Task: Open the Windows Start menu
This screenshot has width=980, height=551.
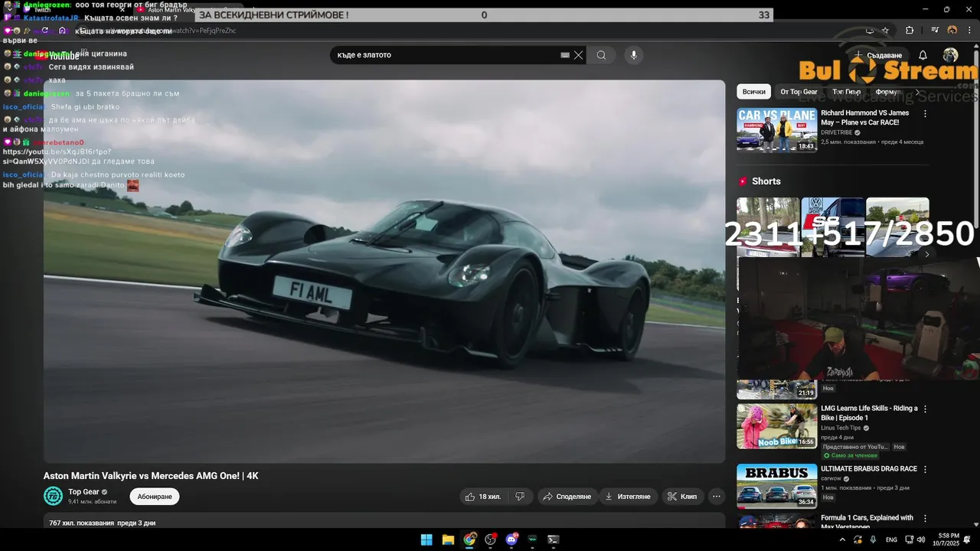Action: [426, 540]
